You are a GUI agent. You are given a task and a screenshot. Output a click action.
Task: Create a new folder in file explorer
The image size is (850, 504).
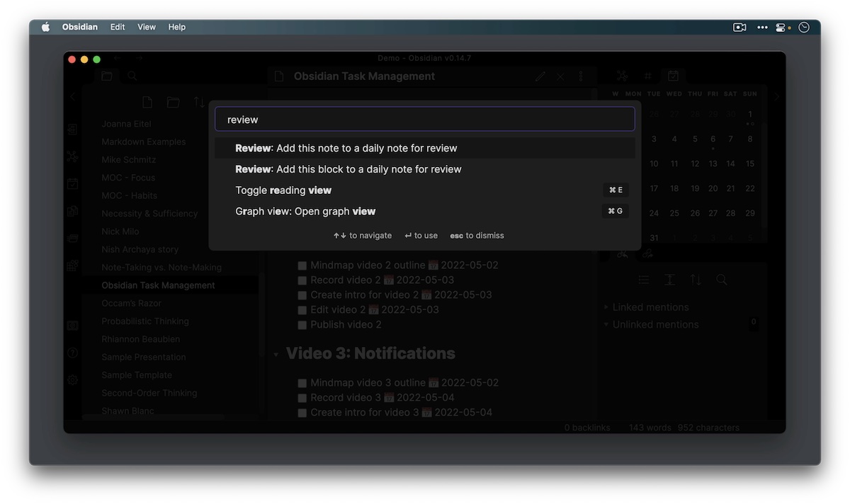pos(173,103)
